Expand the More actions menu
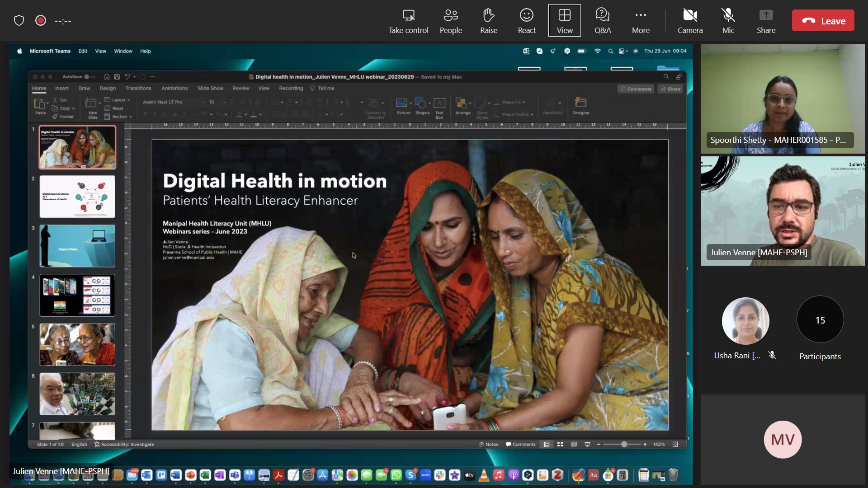Viewport: 868px width, 488px height. click(x=640, y=21)
